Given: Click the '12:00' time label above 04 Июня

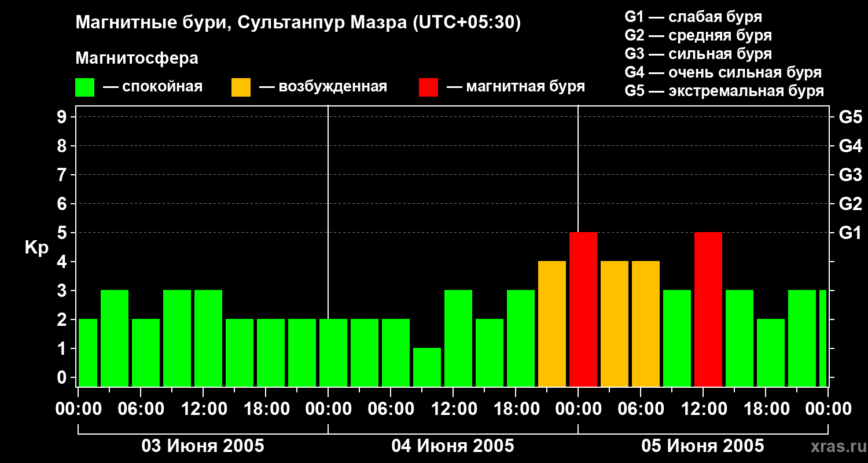Looking at the screenshot, I should [453, 409].
